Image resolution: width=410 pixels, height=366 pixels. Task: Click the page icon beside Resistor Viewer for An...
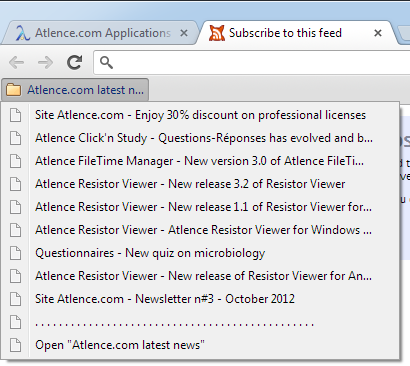15,276
